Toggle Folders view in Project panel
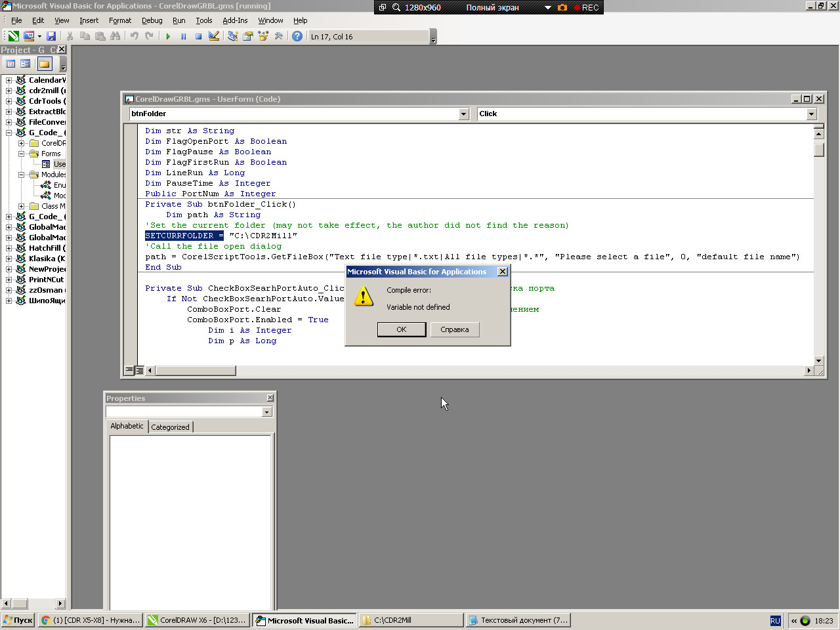This screenshot has width=840, height=630. (x=45, y=64)
